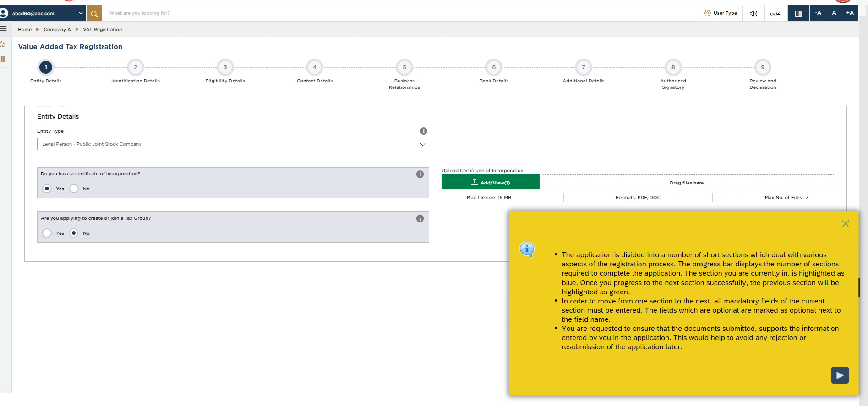Jump to step 6 Bank Details

pos(494,67)
